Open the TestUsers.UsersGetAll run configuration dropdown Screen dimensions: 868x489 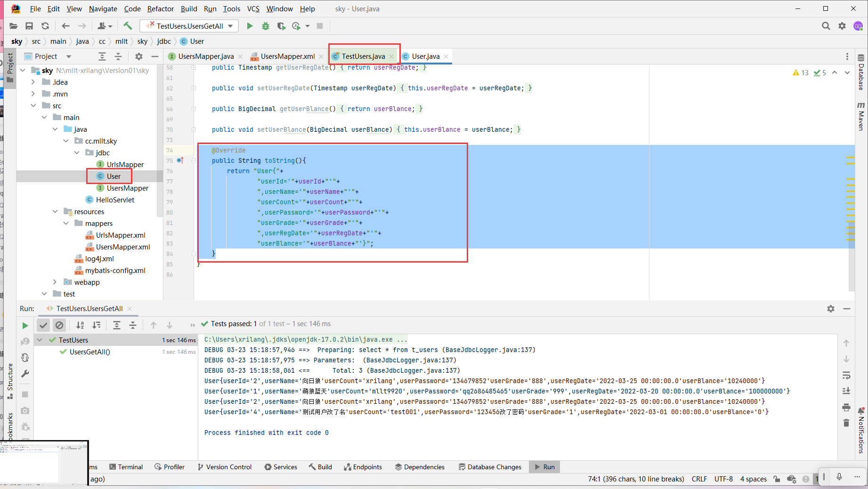190,26
